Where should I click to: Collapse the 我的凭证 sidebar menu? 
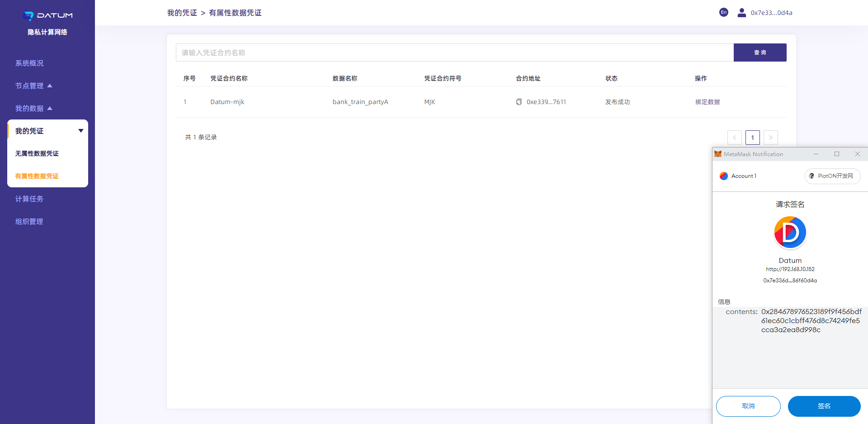pos(47,131)
